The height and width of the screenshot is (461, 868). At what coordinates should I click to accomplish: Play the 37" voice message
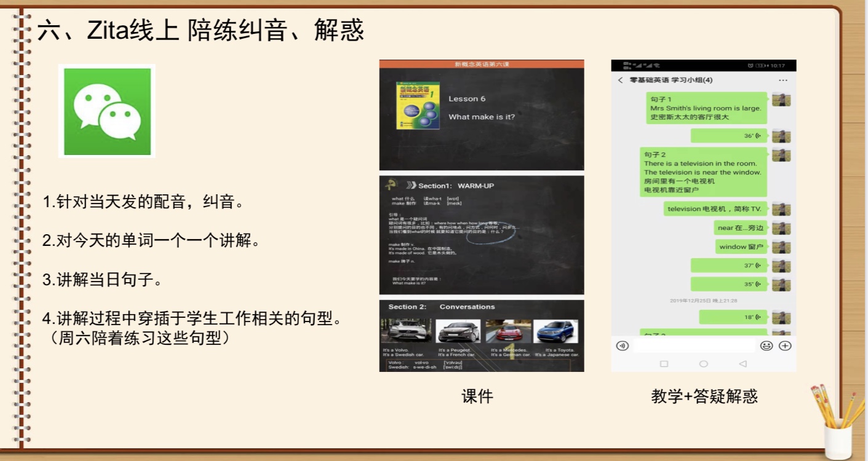[729, 266]
